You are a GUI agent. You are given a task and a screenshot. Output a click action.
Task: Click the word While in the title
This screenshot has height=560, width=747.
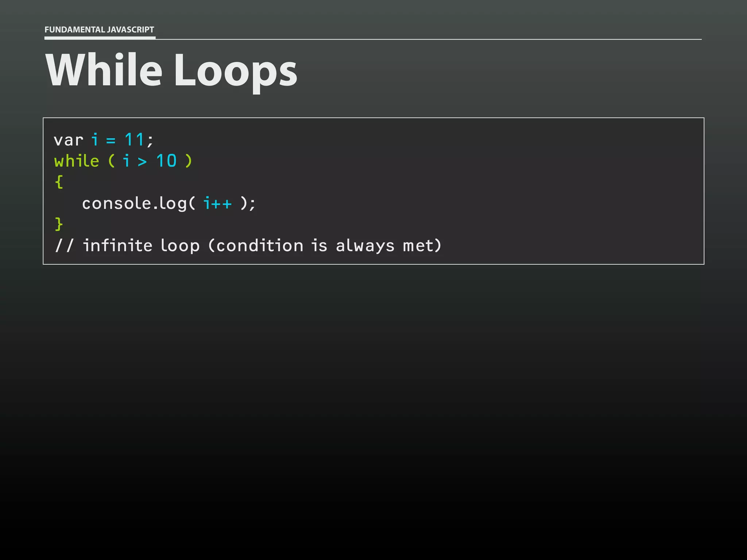tap(104, 70)
